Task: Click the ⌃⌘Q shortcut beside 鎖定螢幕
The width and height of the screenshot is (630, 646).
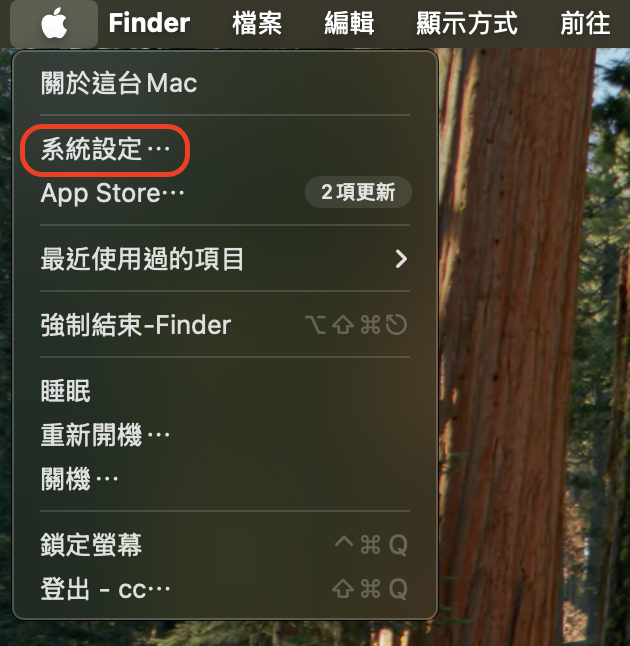Action: coord(371,545)
